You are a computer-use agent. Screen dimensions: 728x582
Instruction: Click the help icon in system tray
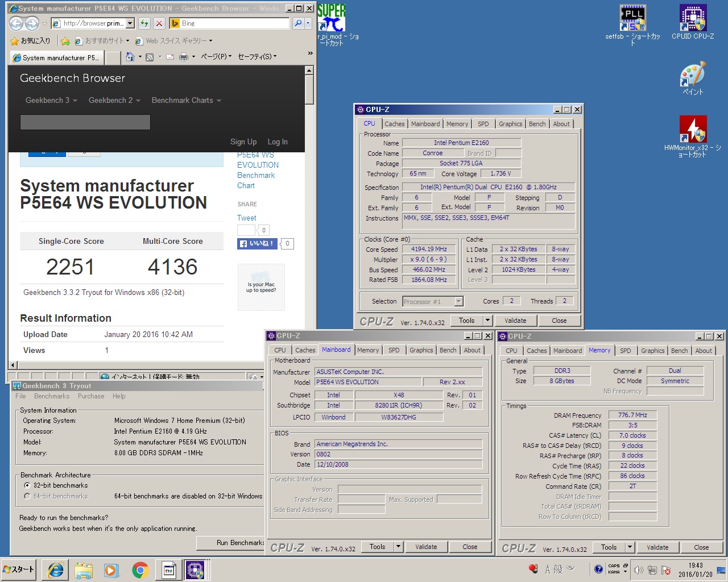click(x=598, y=569)
